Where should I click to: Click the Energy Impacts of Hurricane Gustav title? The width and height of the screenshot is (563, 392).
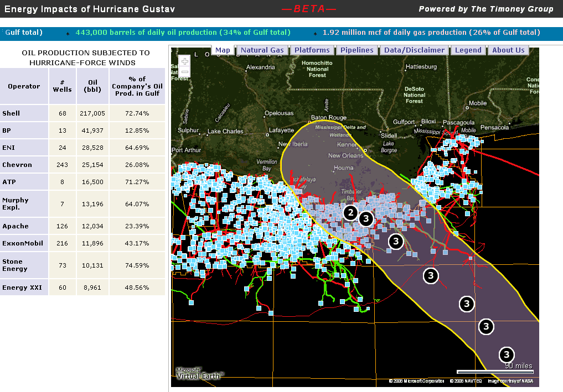tap(90, 9)
